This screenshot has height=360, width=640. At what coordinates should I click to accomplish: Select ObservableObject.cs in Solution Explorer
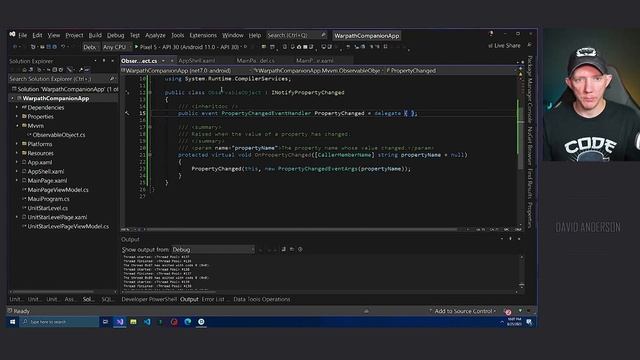click(x=58, y=135)
